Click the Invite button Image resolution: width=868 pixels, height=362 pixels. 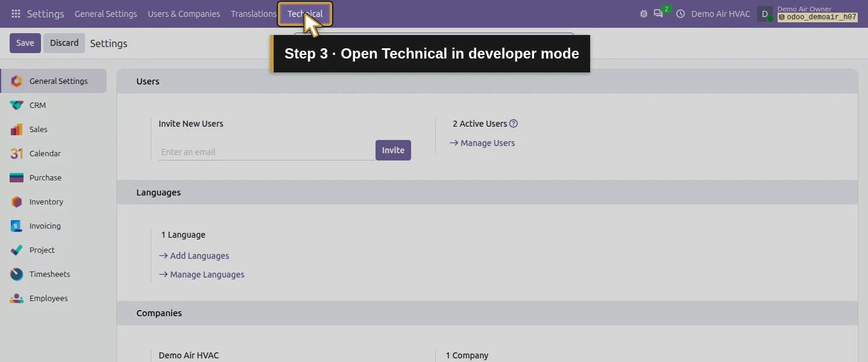[393, 150]
